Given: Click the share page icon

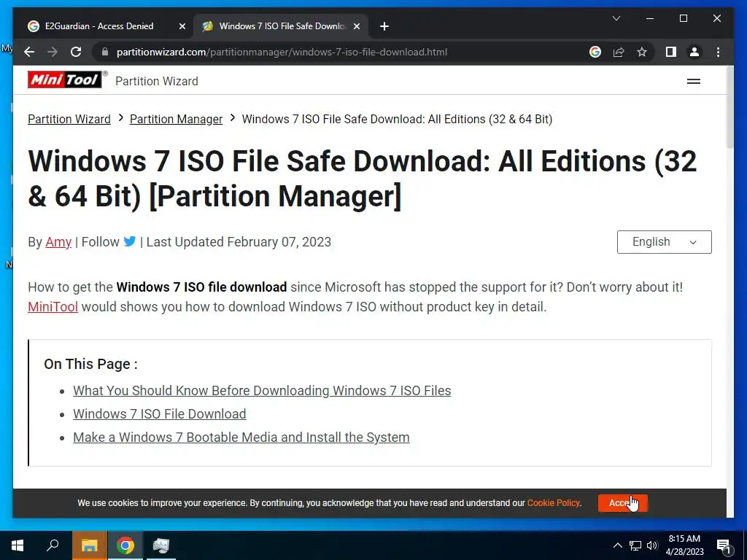Looking at the screenshot, I should [619, 52].
